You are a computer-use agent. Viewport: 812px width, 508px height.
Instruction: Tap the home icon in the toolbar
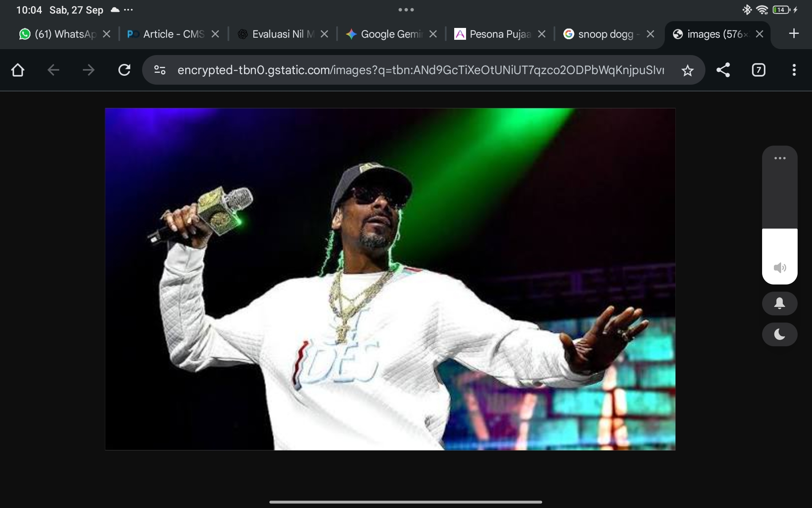(x=17, y=70)
